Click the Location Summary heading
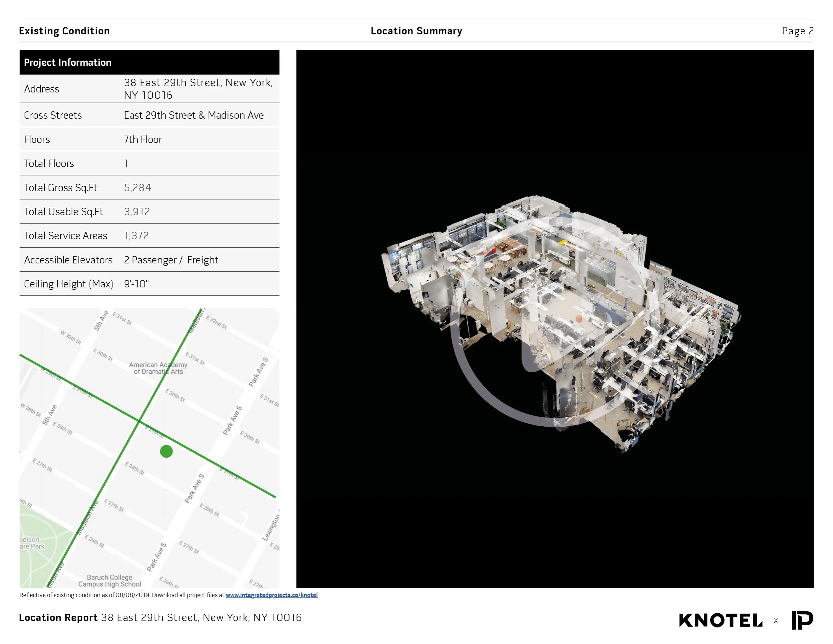The height and width of the screenshot is (644, 833). click(416, 31)
